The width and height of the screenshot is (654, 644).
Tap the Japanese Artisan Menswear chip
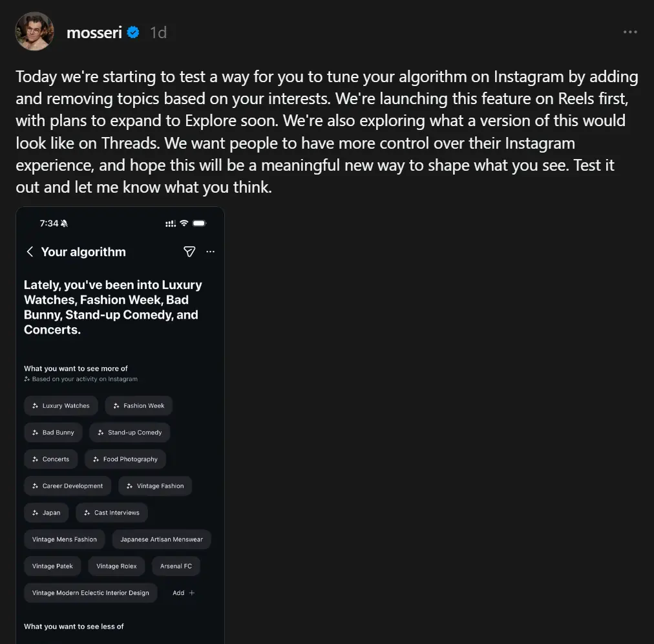[162, 539]
